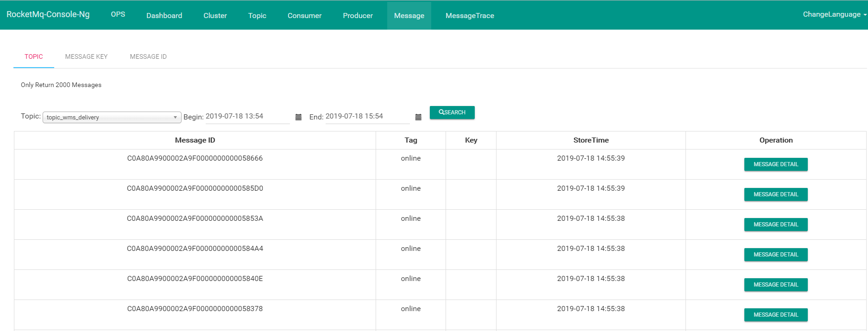Image resolution: width=868 pixels, height=331 pixels.
Task: Open the Producer page
Action: coord(358,15)
